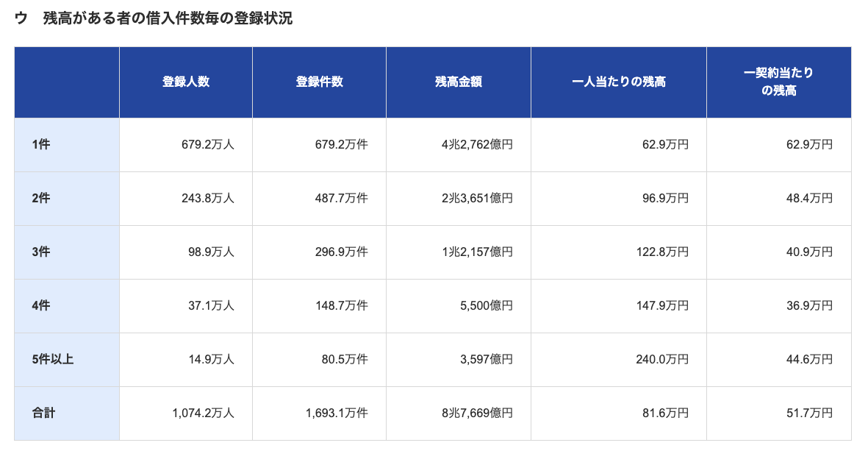Click the 1兆2,157億円 cell
This screenshot has height=451, width=868.
(x=459, y=252)
